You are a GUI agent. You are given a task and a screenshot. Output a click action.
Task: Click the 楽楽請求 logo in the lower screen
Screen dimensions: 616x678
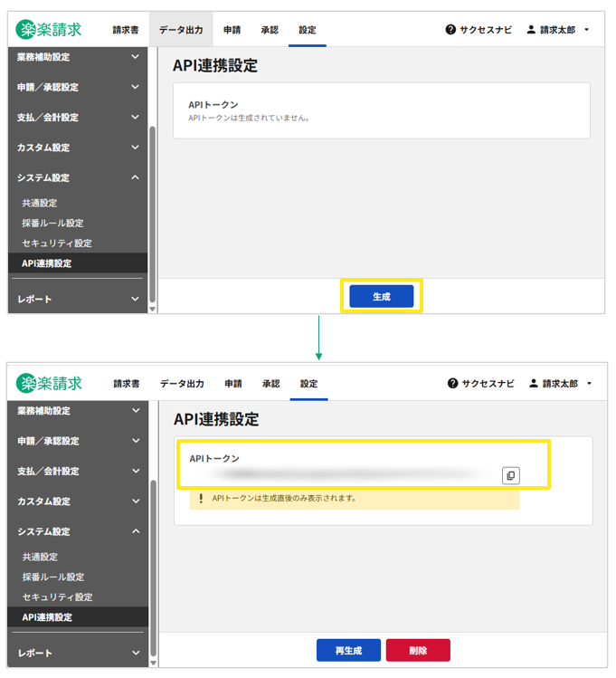[50, 383]
